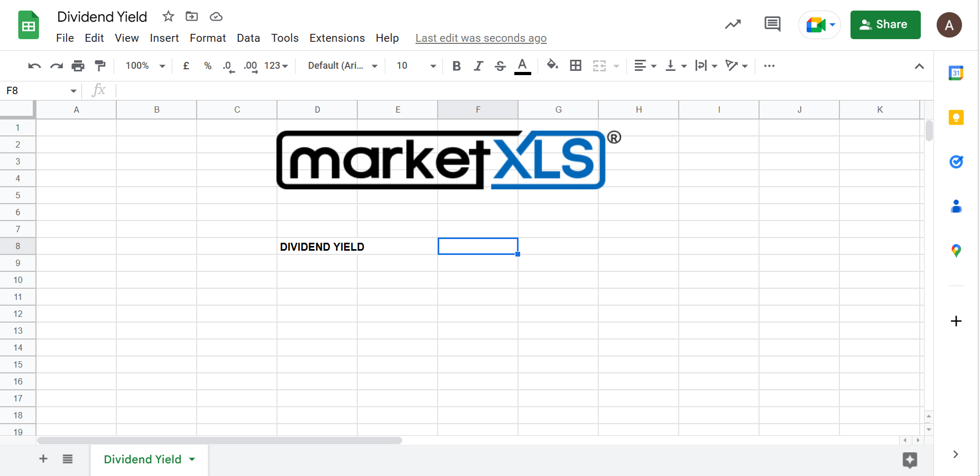Open the Extensions menu
980x476 pixels.
(337, 38)
